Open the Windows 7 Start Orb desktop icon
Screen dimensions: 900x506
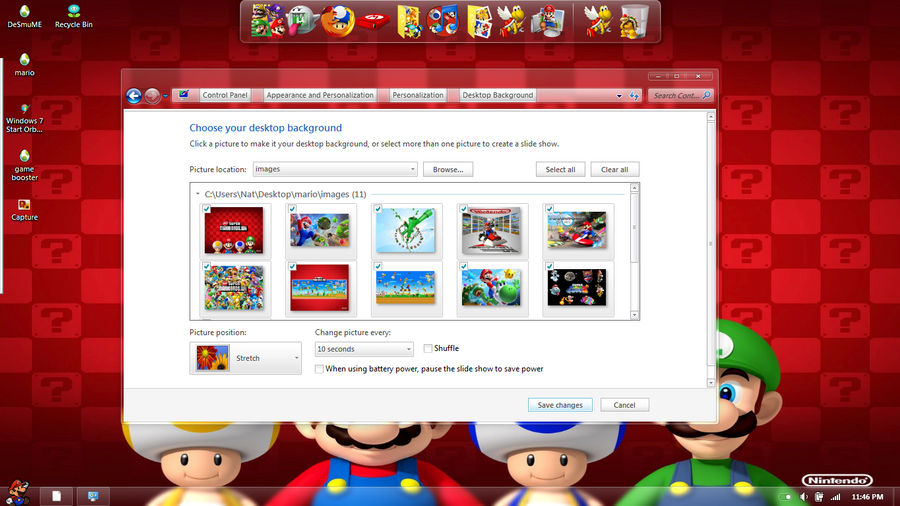24,118
